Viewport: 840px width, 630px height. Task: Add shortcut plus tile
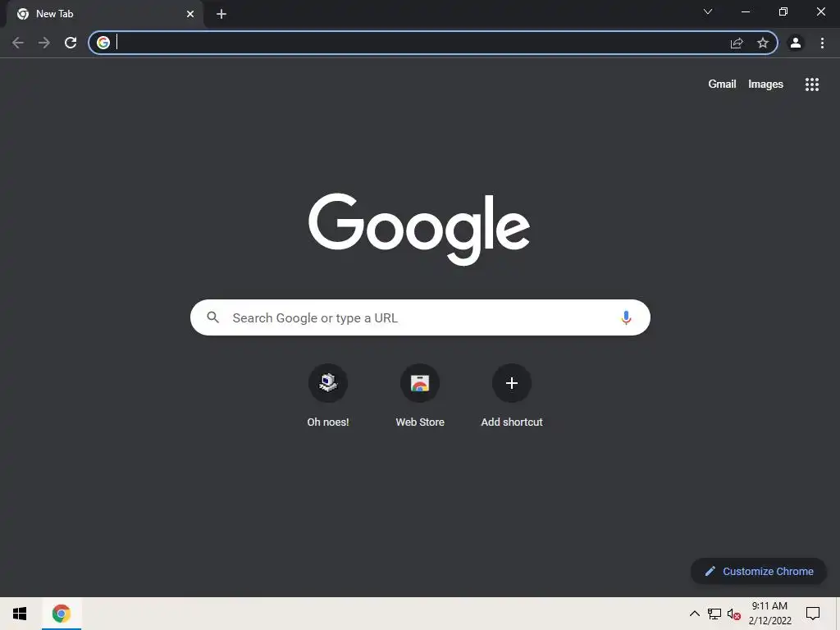pyautogui.click(x=512, y=395)
